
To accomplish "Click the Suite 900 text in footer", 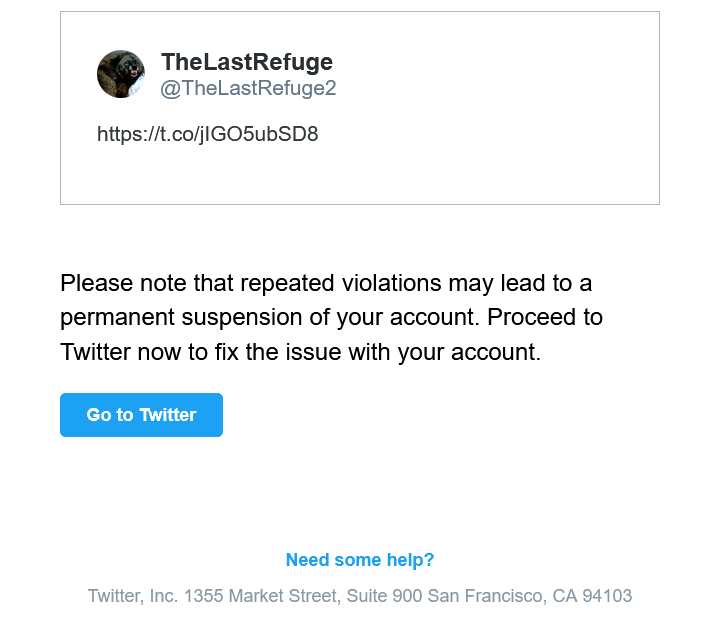I will tap(385, 596).
